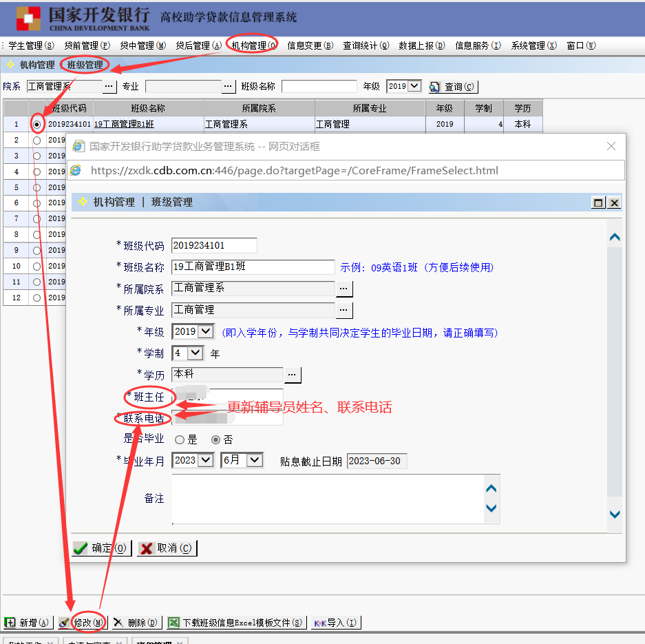Open the 机构管理 menu
Viewport: 645px width, 644px height.
pos(253,45)
